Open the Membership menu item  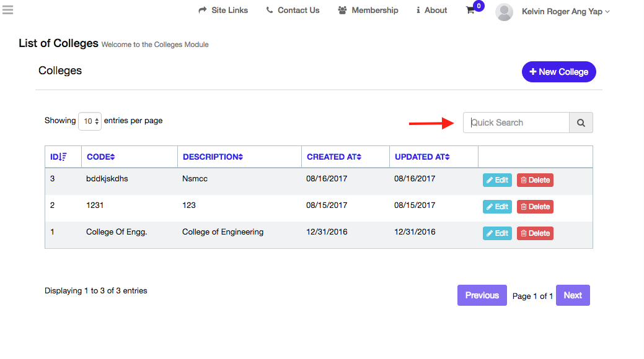click(x=368, y=11)
